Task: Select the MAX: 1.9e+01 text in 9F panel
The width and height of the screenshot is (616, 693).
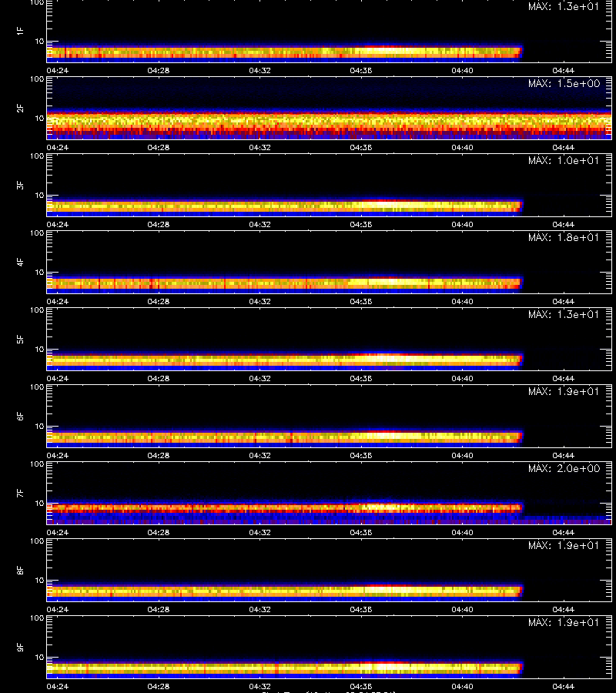Action: [x=564, y=622]
